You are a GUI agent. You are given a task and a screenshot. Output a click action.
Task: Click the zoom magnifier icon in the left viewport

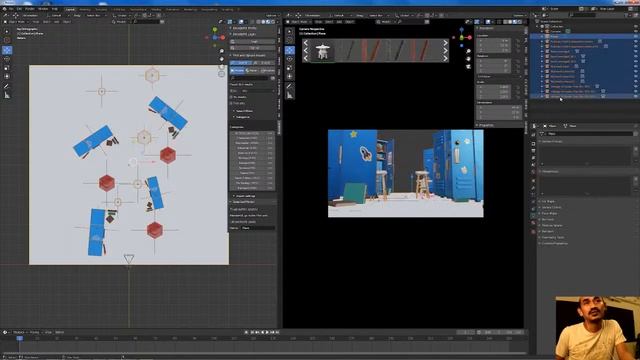tap(222, 51)
